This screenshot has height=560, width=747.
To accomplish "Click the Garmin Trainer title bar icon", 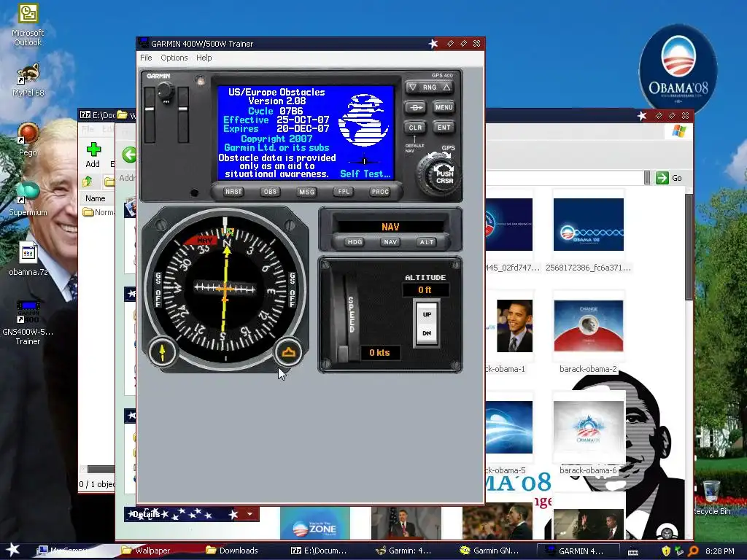I will click(x=143, y=43).
